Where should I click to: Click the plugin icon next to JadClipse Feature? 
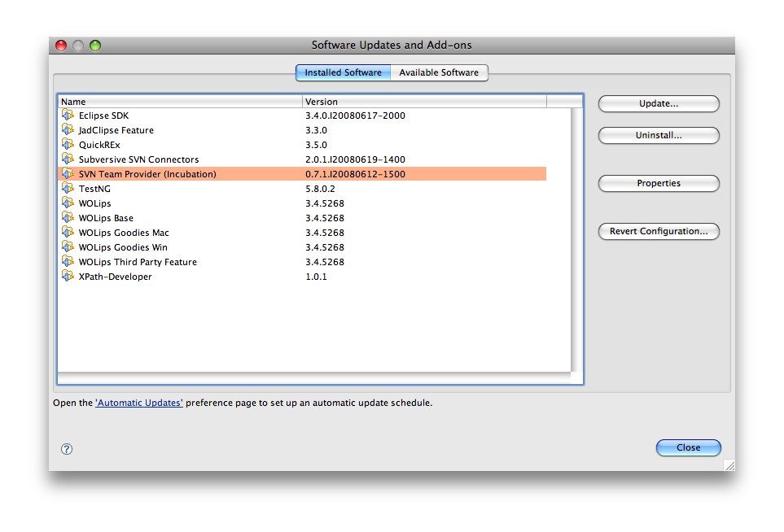[68, 129]
